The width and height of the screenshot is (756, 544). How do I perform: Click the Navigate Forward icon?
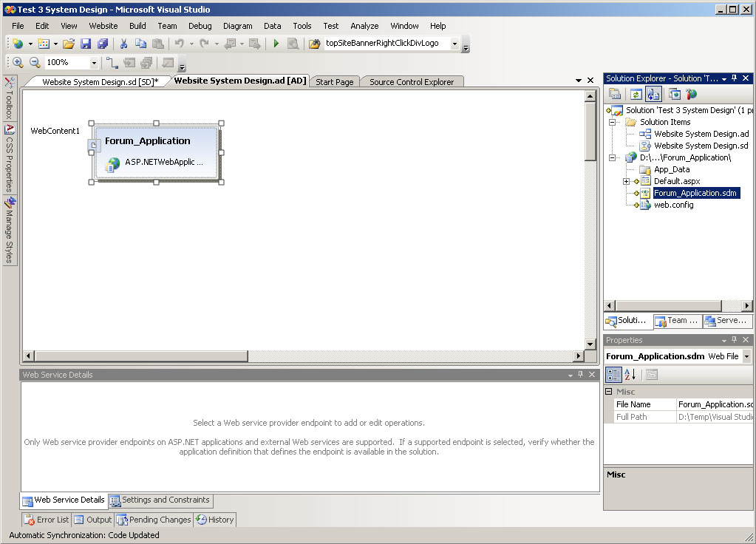254,44
